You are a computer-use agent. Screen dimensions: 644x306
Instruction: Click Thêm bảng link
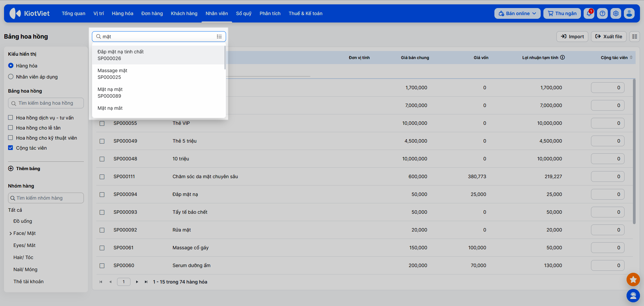click(x=28, y=168)
